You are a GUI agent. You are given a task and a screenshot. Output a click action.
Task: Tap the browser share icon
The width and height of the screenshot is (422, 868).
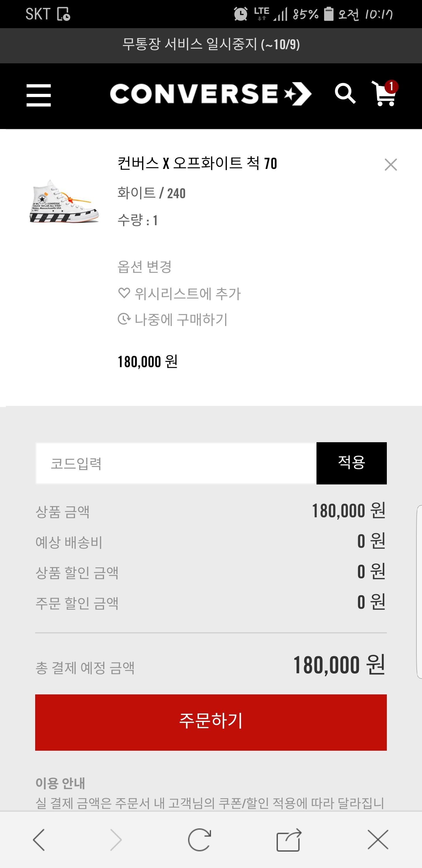(x=289, y=840)
